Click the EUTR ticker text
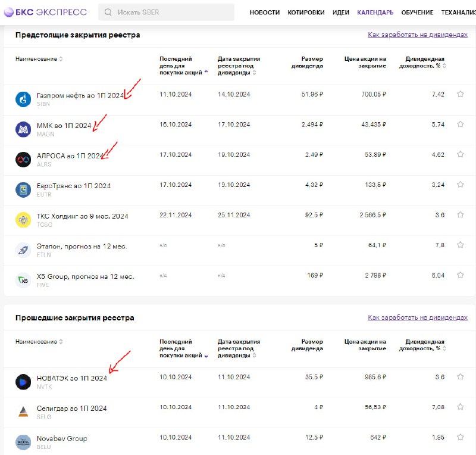The height and width of the screenshot is (455, 476). 44,194
